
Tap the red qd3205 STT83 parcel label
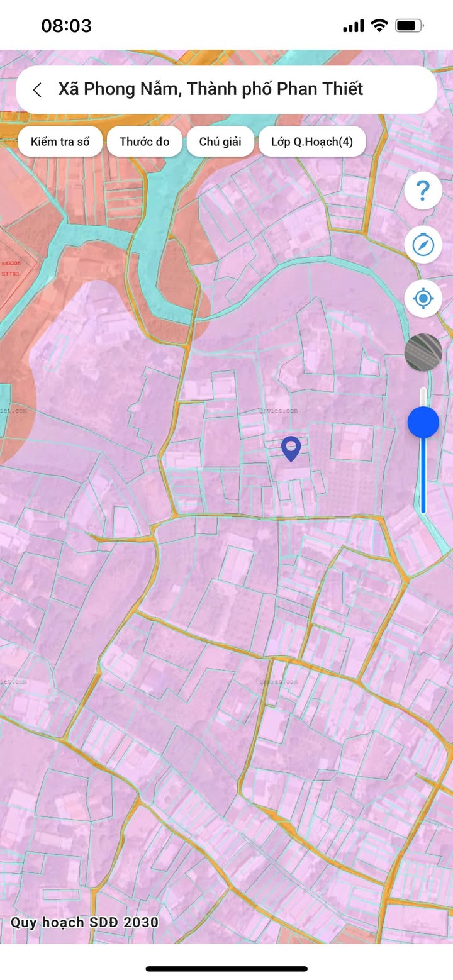click(x=10, y=269)
